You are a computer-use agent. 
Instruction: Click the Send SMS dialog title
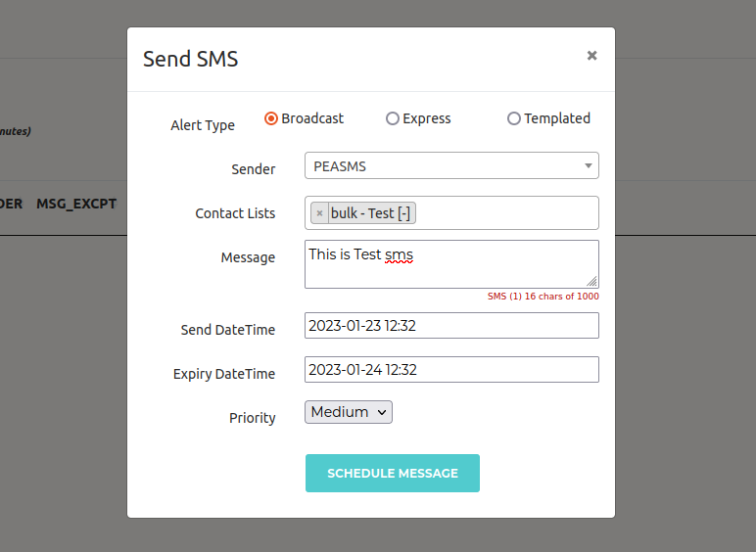191,59
